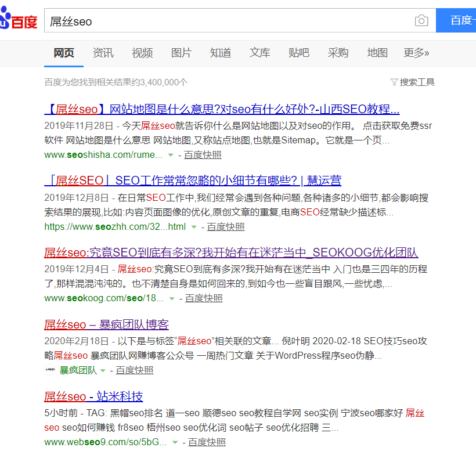Click the Baidu logo
Screen dimensions: 476x451
[x=19, y=19]
